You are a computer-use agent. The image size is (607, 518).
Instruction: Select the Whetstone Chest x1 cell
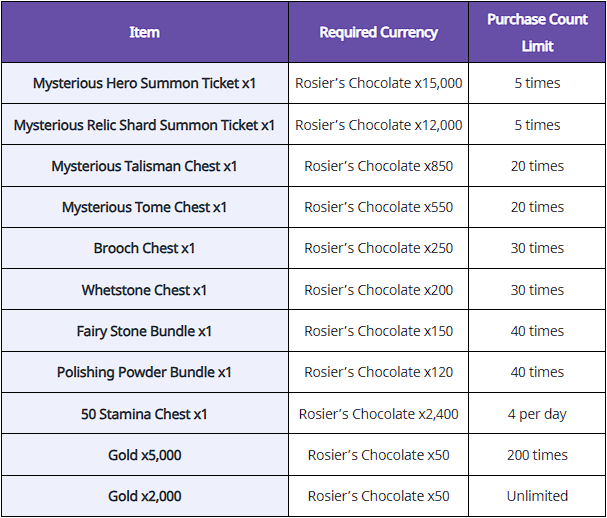[x=145, y=290]
